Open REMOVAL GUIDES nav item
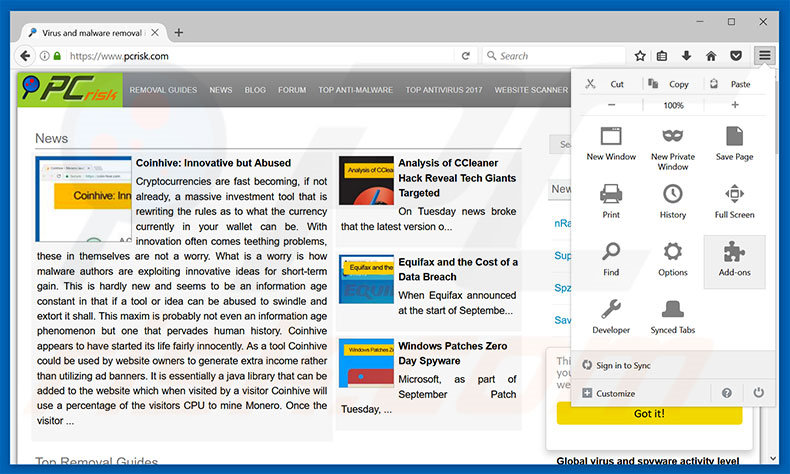Screen dimensions: 790x474 tap(163, 90)
